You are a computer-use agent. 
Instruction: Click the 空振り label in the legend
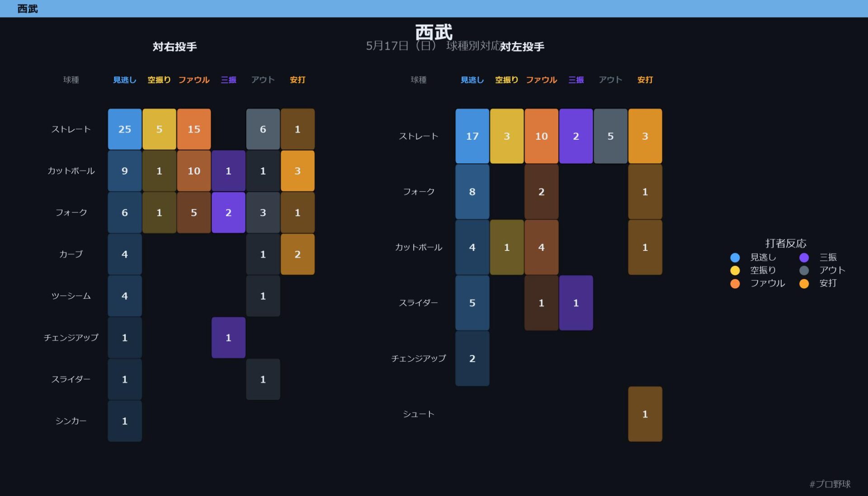pos(763,270)
